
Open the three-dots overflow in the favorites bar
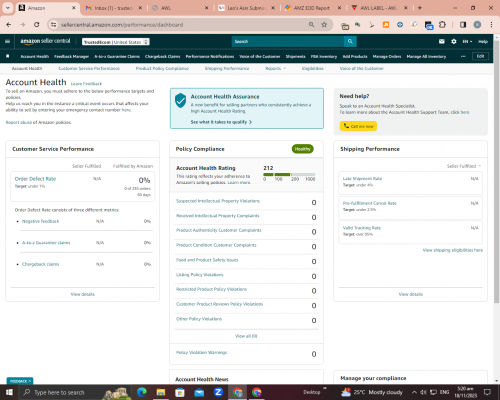click(463, 56)
